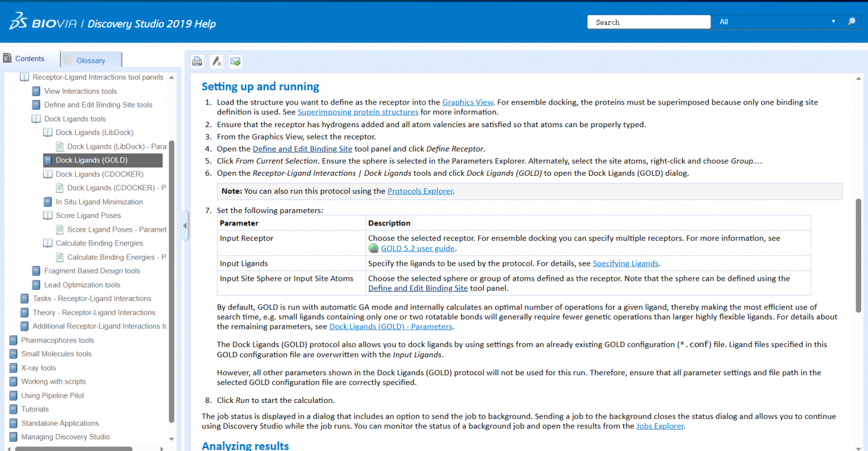This screenshot has width=868, height=451.
Task: Open In Situ Ligand Minimization topic
Action: (x=99, y=202)
